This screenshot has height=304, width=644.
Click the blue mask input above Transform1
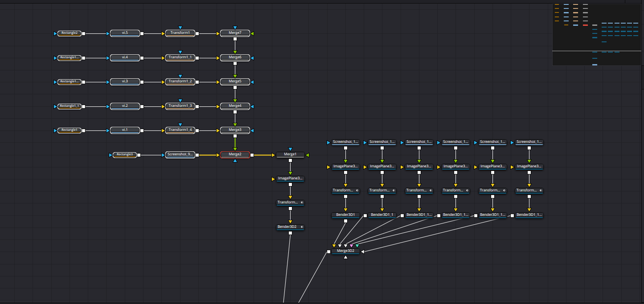click(180, 27)
